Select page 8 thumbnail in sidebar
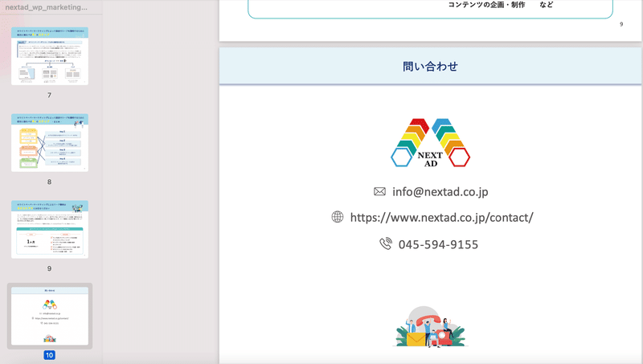Screen dimensions: 643x364 tap(50, 143)
